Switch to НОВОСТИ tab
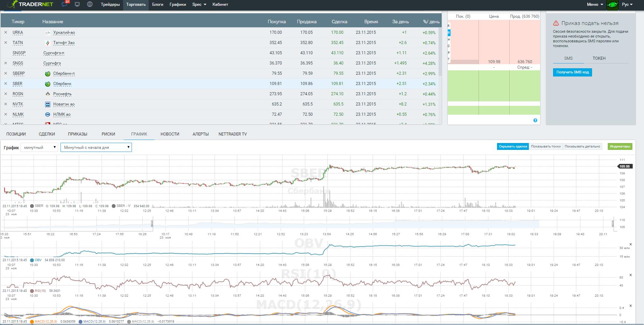Viewport: 644px width, 325px height. [x=170, y=134]
